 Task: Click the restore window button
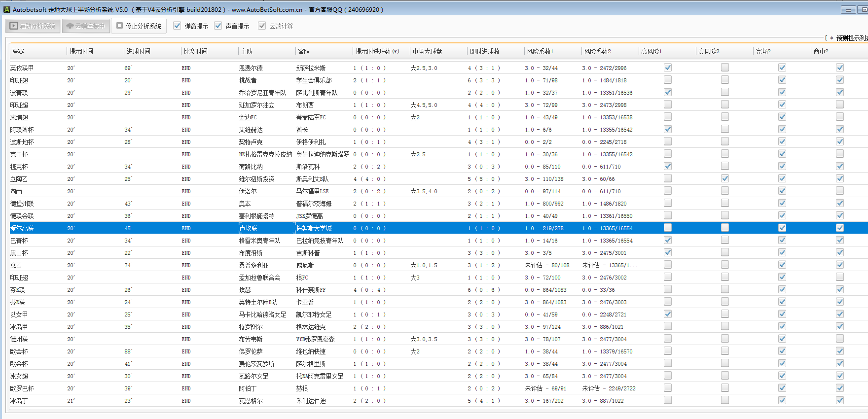pos(864,10)
